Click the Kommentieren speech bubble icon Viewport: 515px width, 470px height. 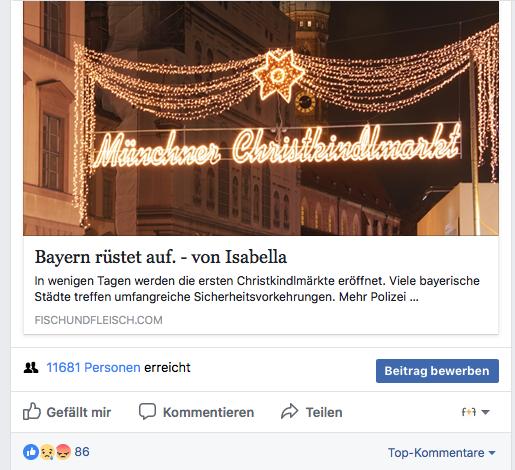[147, 411]
